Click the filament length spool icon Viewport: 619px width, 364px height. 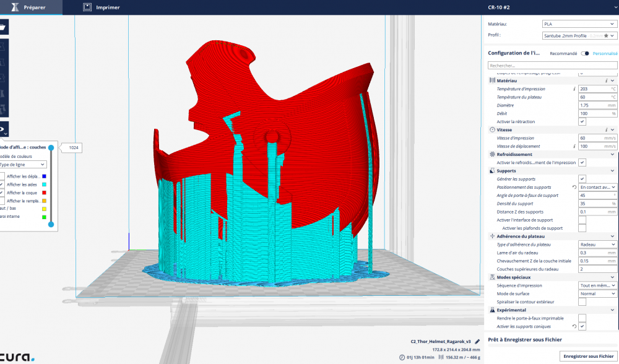tap(441, 357)
